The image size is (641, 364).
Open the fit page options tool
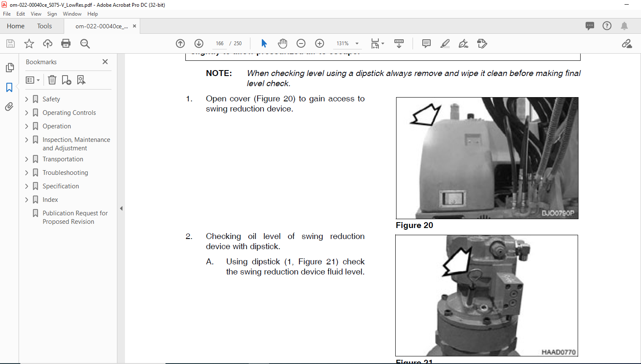coord(378,43)
